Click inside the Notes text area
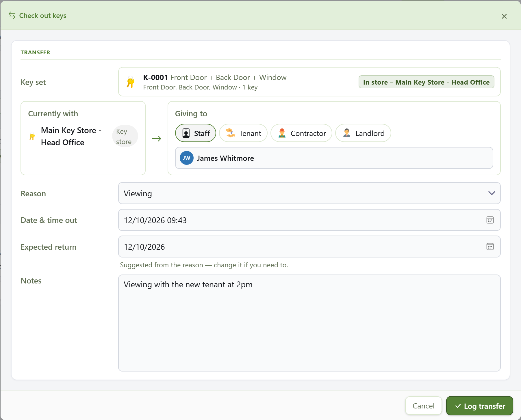 [309, 323]
